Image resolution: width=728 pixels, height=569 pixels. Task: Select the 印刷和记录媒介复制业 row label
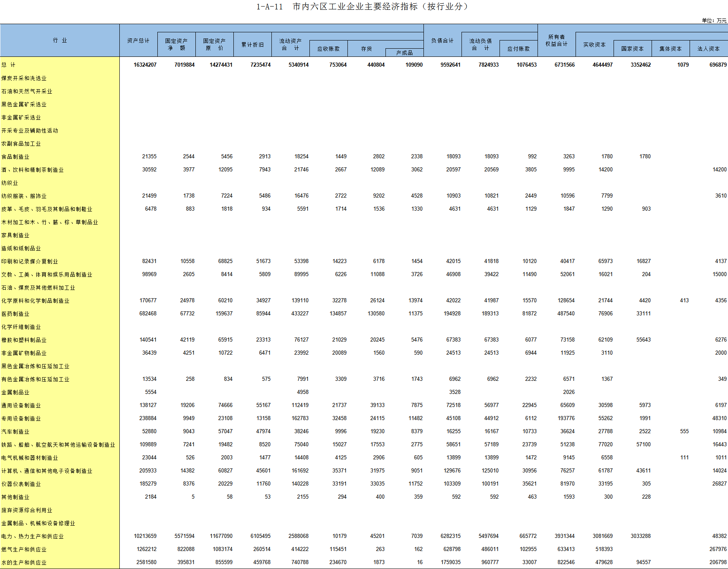29,261
